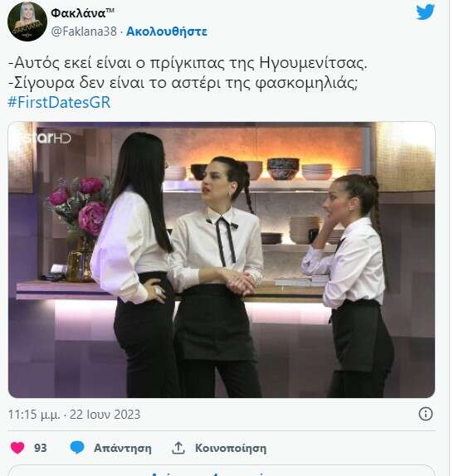Click the Απάντηση reply label

(x=123, y=449)
